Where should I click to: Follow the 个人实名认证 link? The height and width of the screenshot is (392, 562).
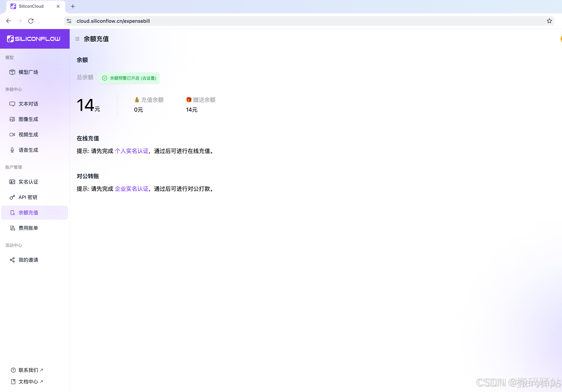131,151
